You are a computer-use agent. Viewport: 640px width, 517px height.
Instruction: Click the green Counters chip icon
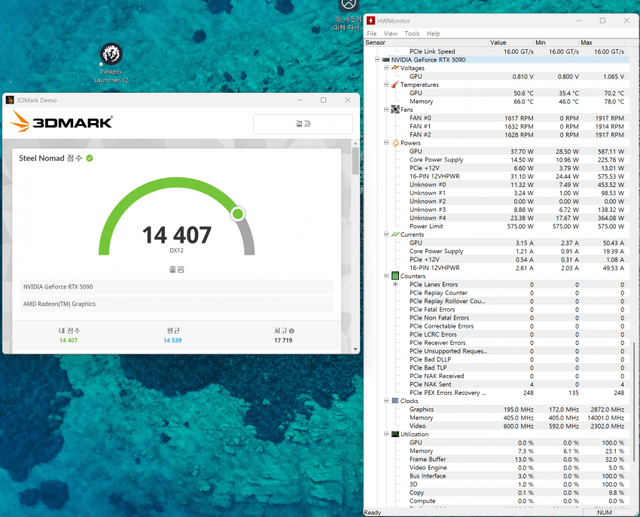395,276
